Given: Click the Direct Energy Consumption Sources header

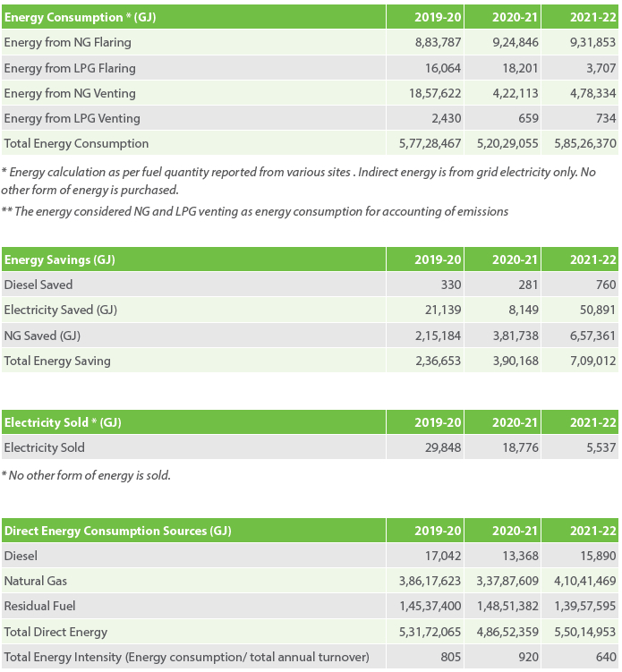Looking at the screenshot, I should click(x=118, y=531).
